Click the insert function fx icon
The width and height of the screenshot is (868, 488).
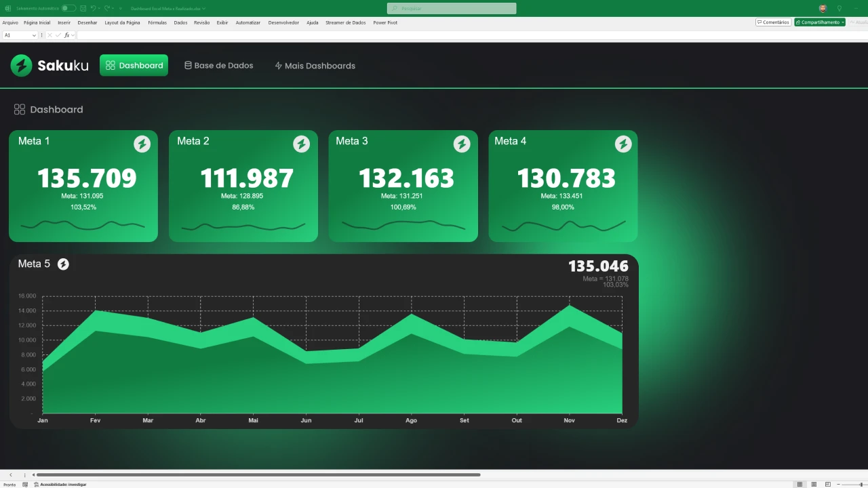(x=66, y=35)
